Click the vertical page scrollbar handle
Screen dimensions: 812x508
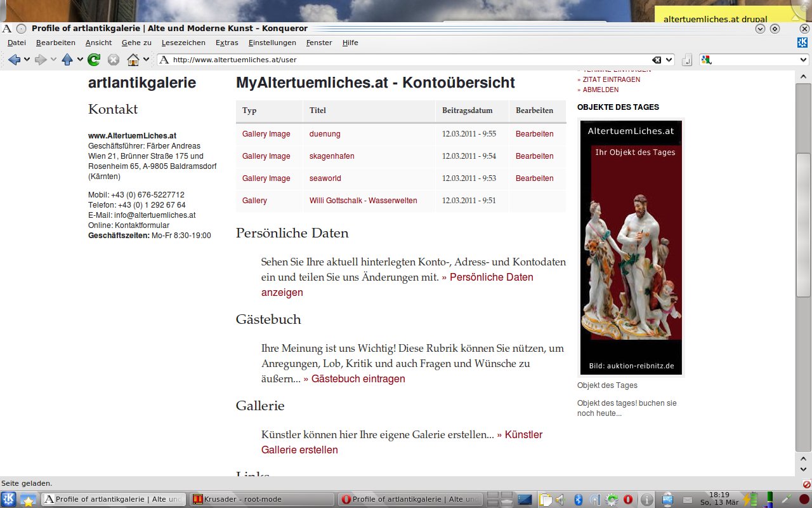pyautogui.click(x=802, y=225)
